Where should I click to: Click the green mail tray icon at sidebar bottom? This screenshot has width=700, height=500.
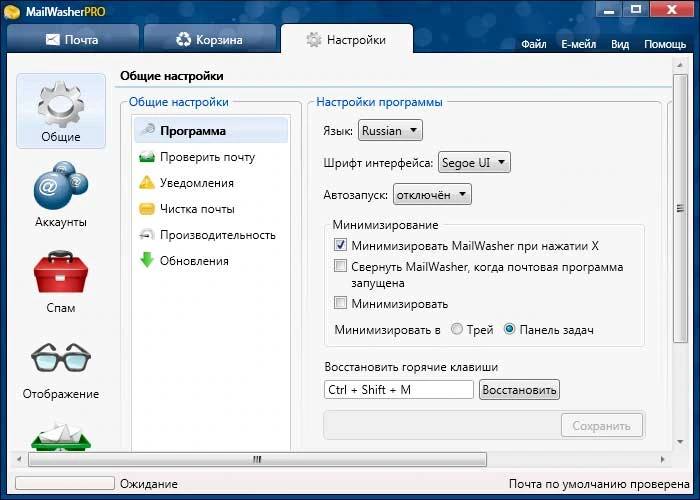(61, 436)
